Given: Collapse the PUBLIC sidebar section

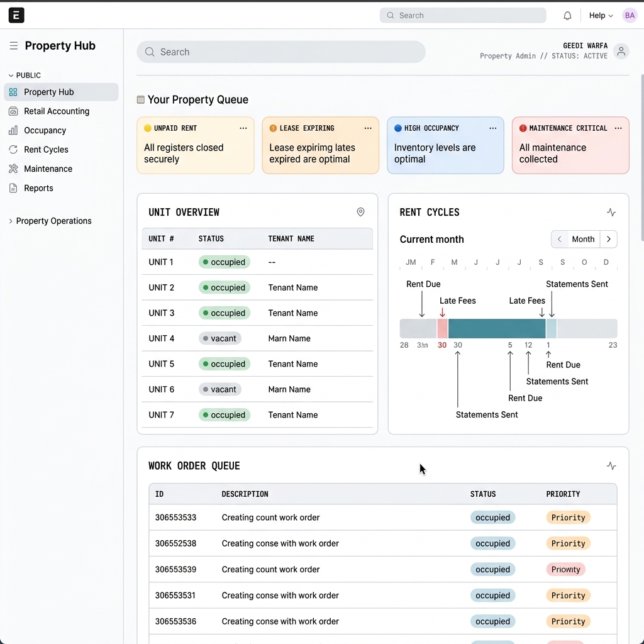Looking at the screenshot, I should pos(11,75).
